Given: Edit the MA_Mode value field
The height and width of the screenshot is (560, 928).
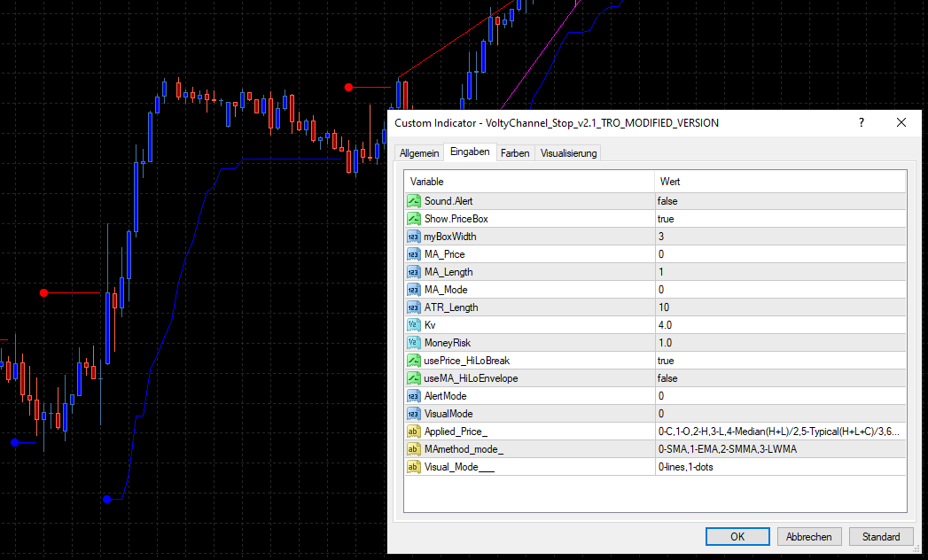Looking at the screenshot, I should click(x=780, y=290).
